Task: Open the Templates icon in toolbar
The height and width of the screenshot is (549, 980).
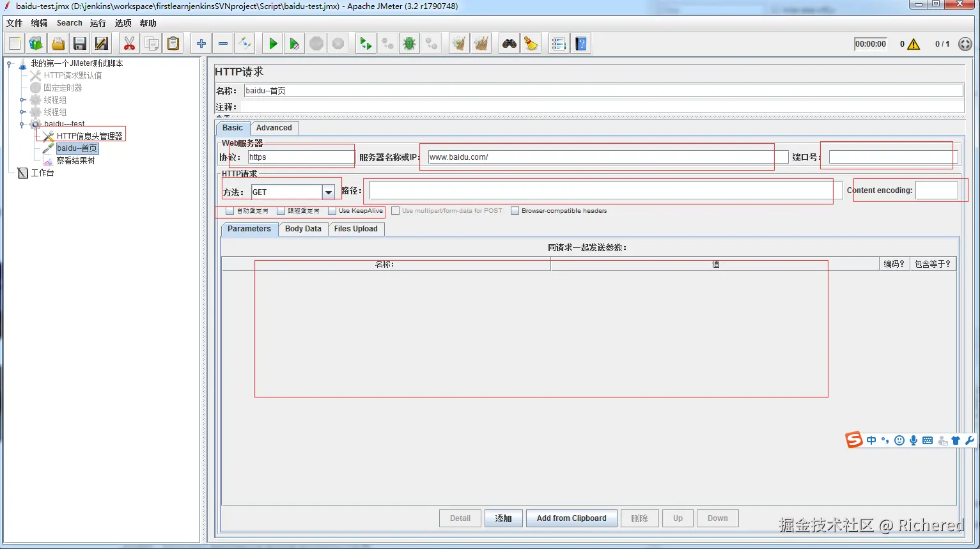Action: click(x=36, y=43)
